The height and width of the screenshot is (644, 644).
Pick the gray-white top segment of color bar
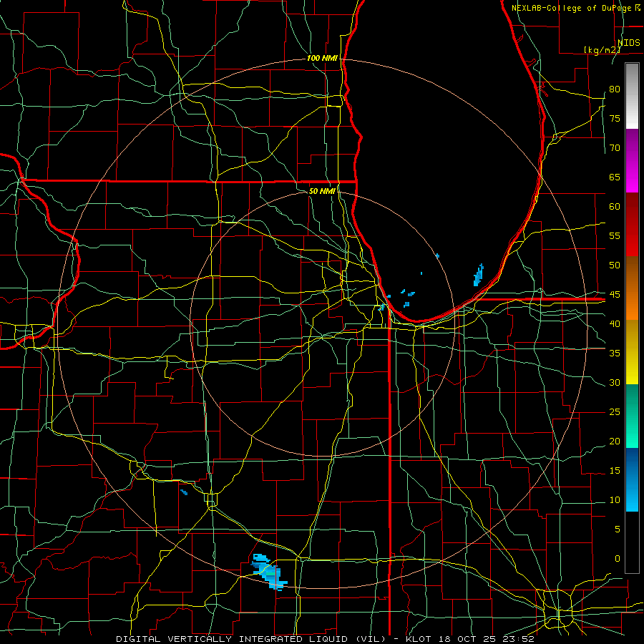[x=632, y=96]
